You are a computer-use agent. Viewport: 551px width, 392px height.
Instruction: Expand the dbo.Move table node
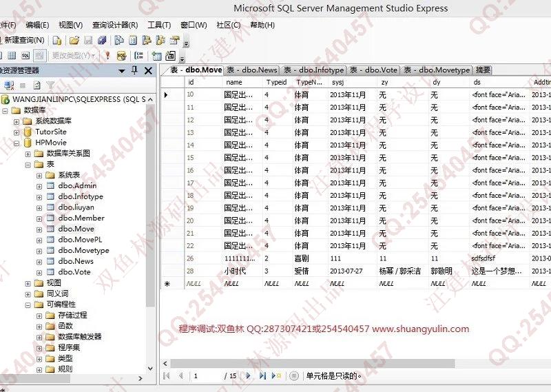(x=39, y=229)
